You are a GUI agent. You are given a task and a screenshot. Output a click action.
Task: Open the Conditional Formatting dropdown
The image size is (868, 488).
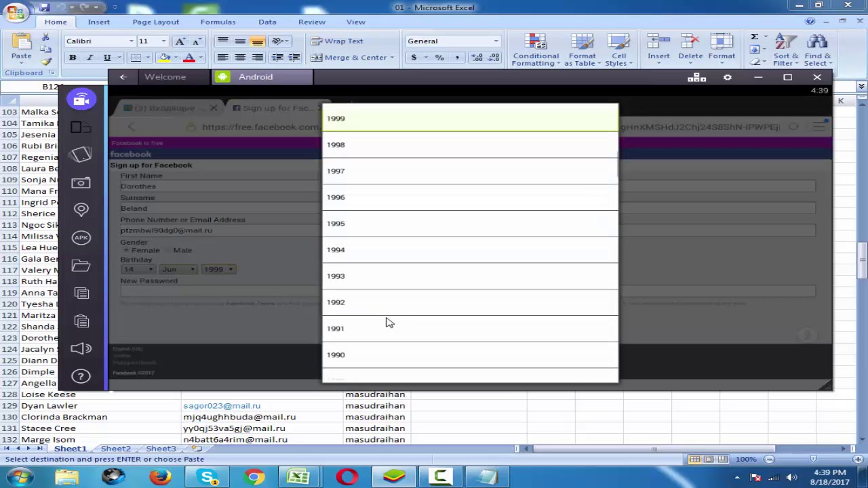click(x=536, y=50)
